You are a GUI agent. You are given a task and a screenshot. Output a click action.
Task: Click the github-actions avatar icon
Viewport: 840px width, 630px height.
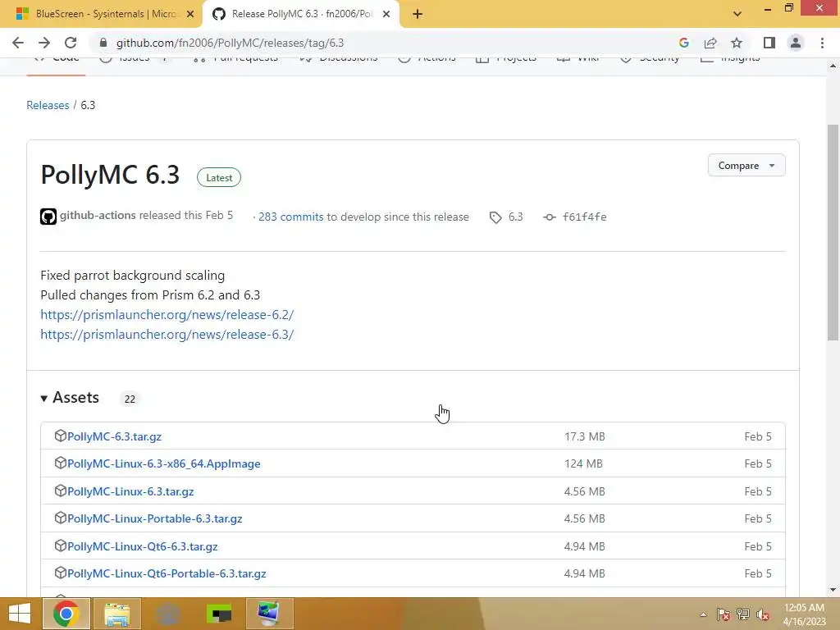[48, 217]
